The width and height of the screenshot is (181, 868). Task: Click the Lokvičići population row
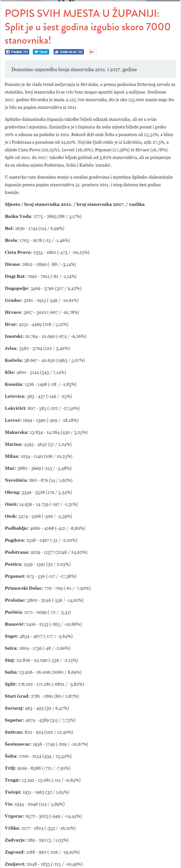[42, 408]
